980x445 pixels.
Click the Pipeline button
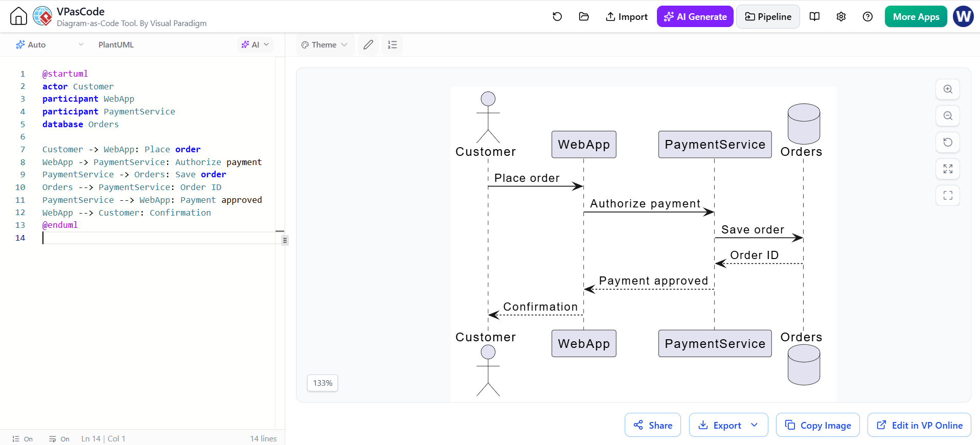tap(768, 17)
